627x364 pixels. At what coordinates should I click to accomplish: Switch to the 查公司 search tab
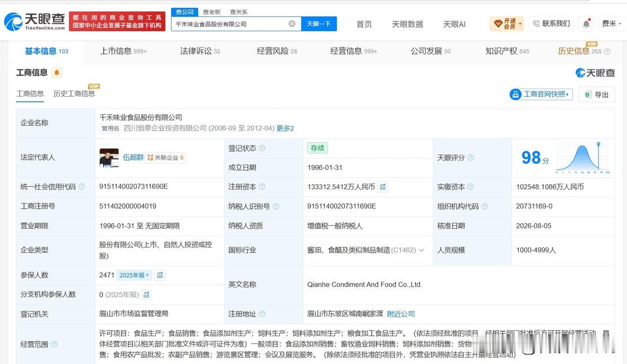pyautogui.click(x=185, y=12)
